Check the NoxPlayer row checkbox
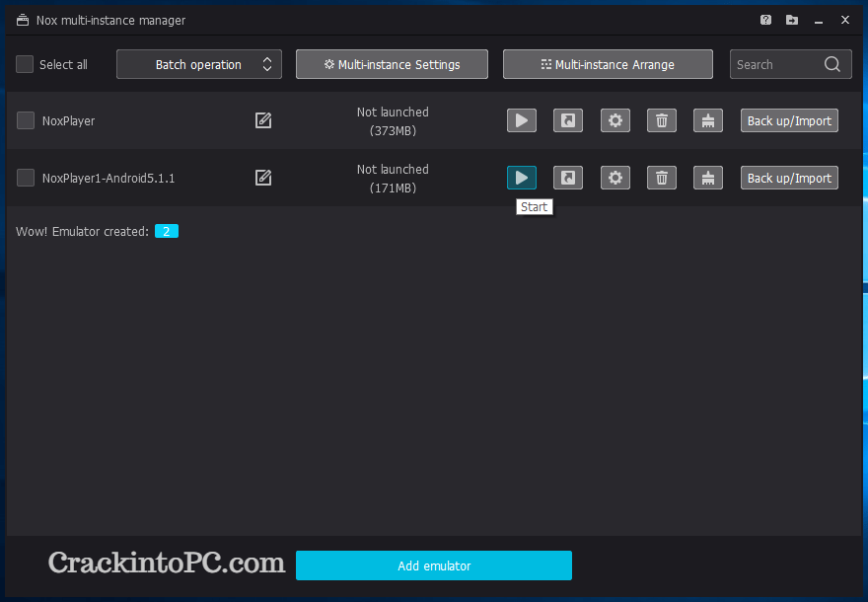 26,120
